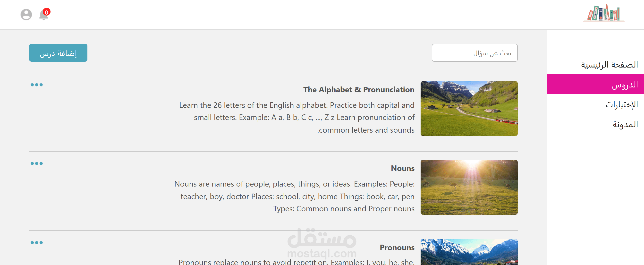Click the إضافة درس button

(x=58, y=53)
